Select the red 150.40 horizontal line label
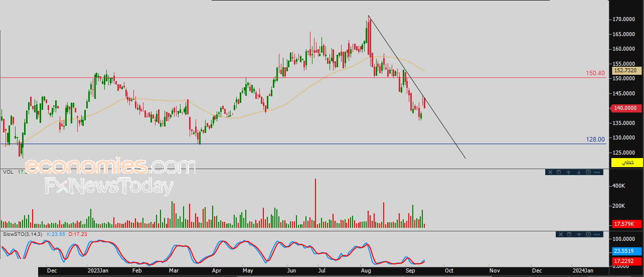 595,73
